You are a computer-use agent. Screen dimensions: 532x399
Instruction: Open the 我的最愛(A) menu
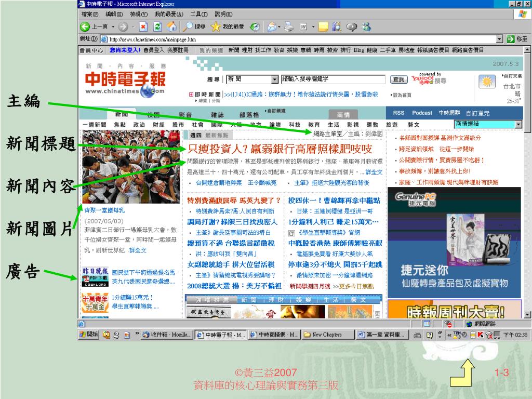169,14
